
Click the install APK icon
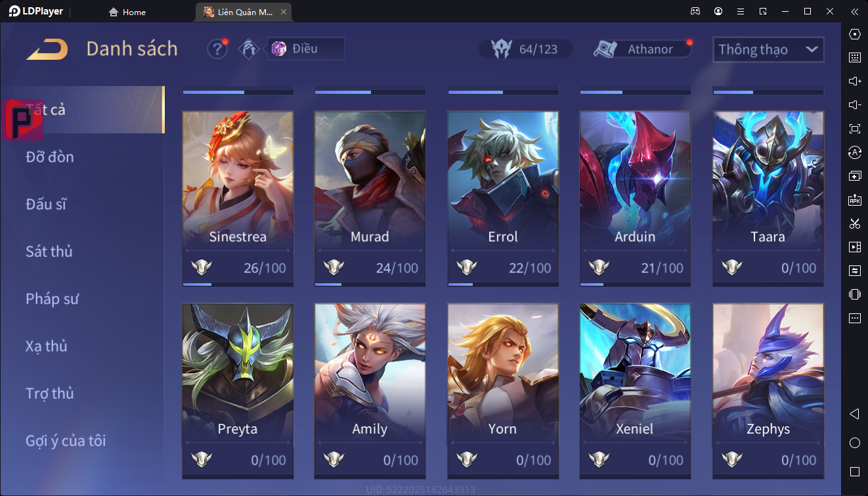(854, 200)
